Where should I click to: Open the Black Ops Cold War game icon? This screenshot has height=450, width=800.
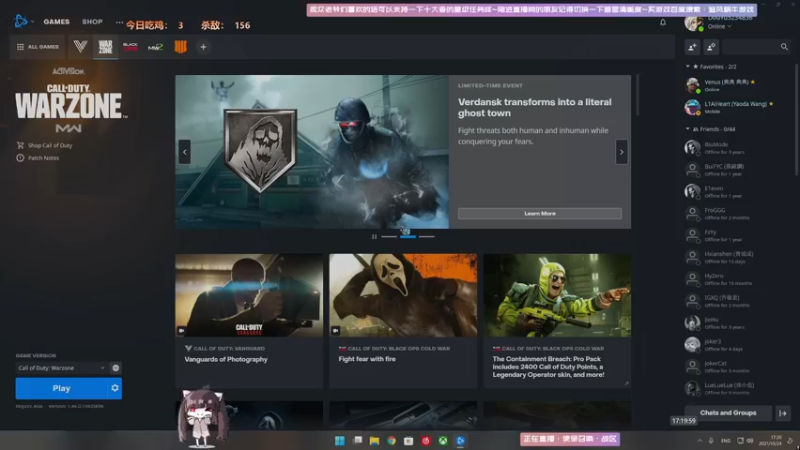130,47
